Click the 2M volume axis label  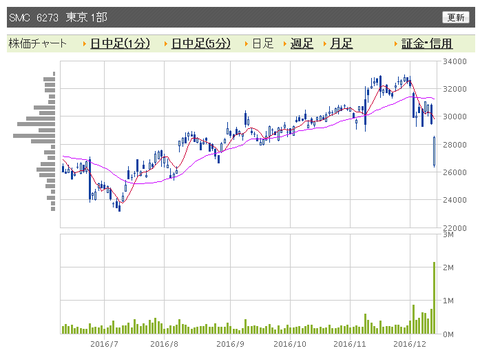[x=448, y=268]
